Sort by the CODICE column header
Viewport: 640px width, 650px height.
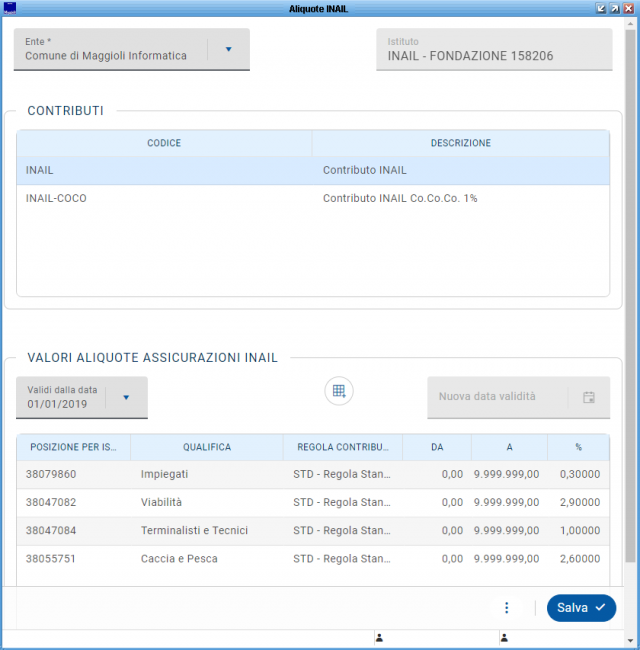164,144
